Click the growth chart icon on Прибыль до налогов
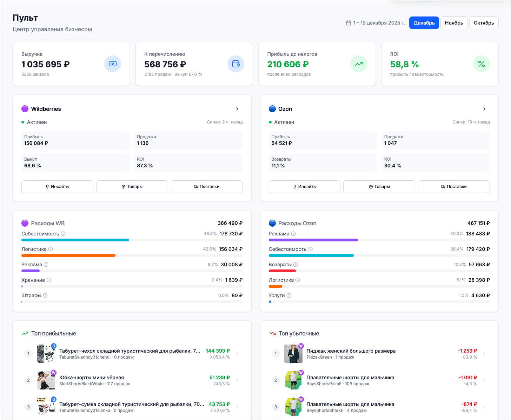Image resolution: width=511 pixels, height=420 pixels. tap(358, 64)
